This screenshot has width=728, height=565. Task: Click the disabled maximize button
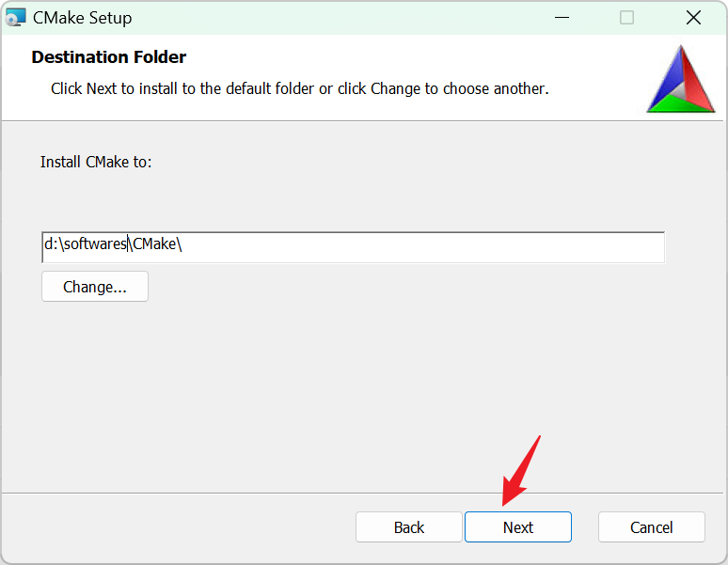[x=626, y=18]
